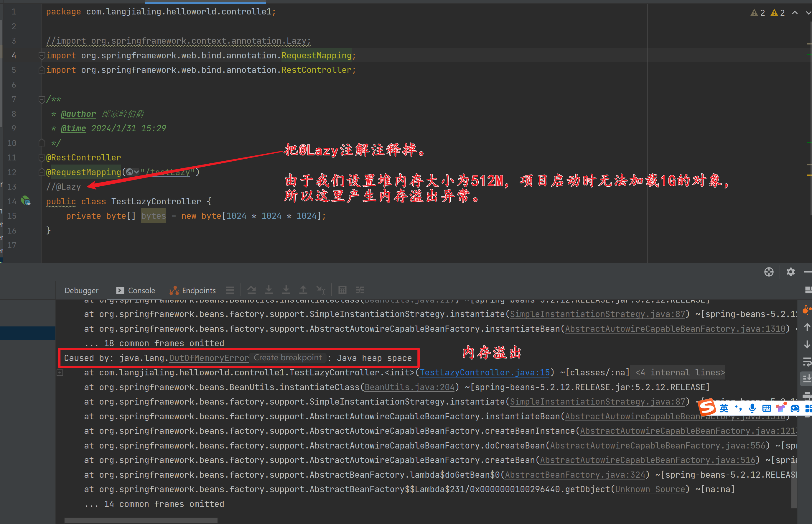Open the AbstractAutowireCapableBeanFactory.java:556 link

tap(658, 445)
